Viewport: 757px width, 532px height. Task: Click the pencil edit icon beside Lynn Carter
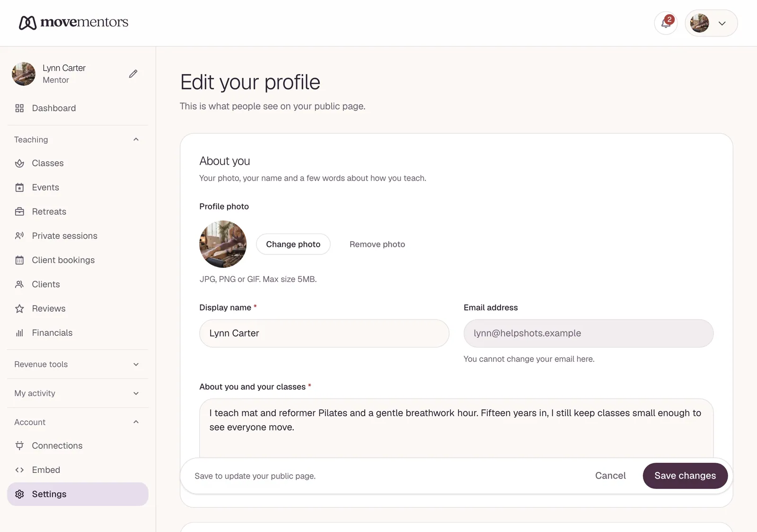tap(133, 74)
